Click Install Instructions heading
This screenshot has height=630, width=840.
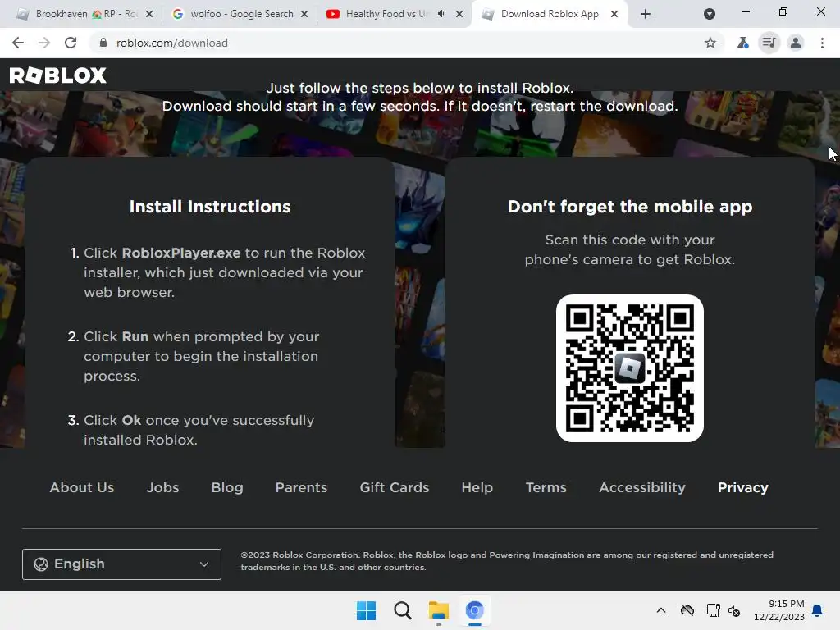210,207
